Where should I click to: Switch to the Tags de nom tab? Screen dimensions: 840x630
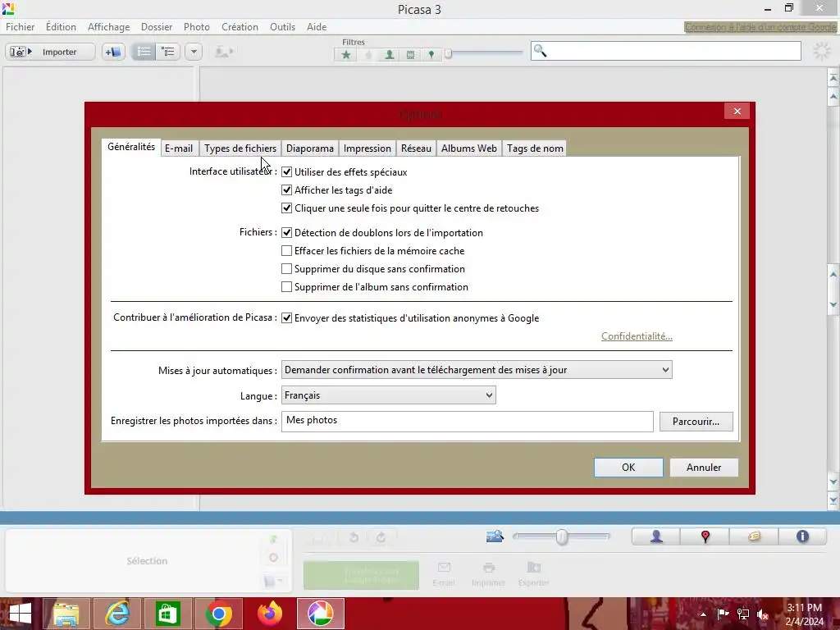click(535, 148)
